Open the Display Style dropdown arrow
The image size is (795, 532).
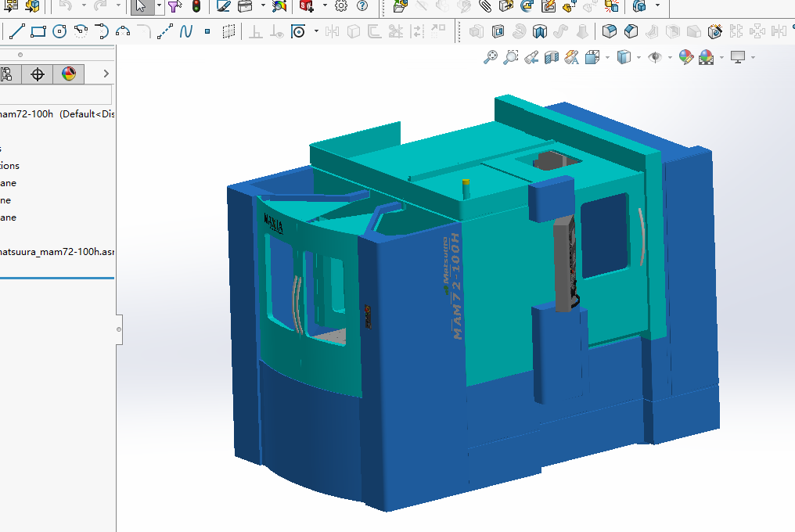coord(639,58)
